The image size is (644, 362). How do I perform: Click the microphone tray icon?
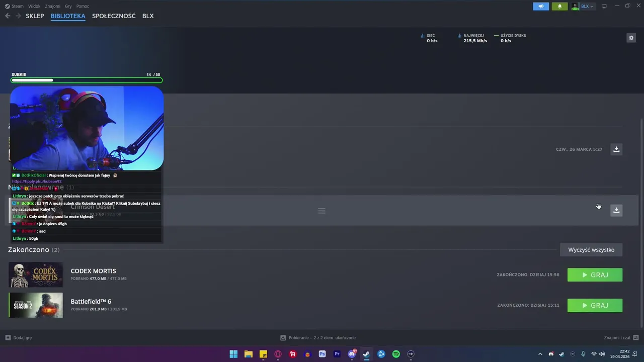583,354
